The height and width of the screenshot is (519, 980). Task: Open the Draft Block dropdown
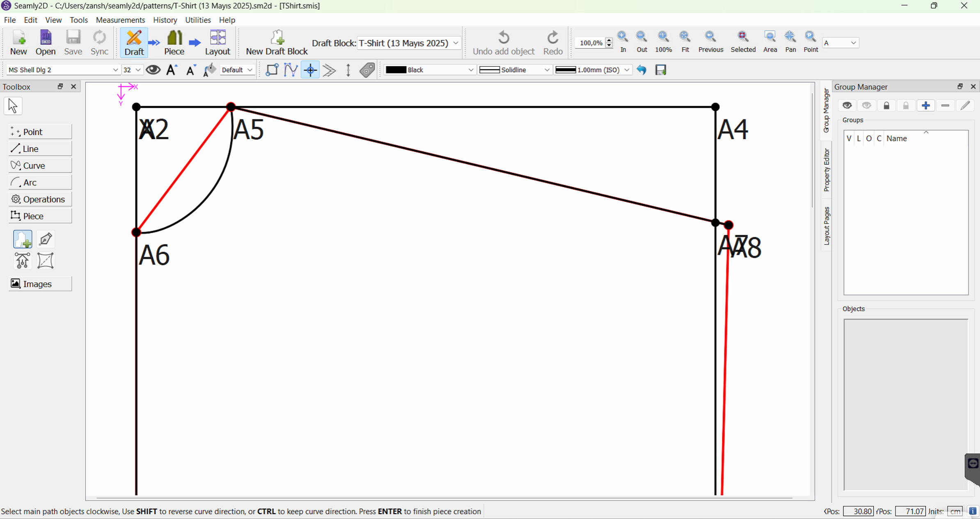click(408, 43)
